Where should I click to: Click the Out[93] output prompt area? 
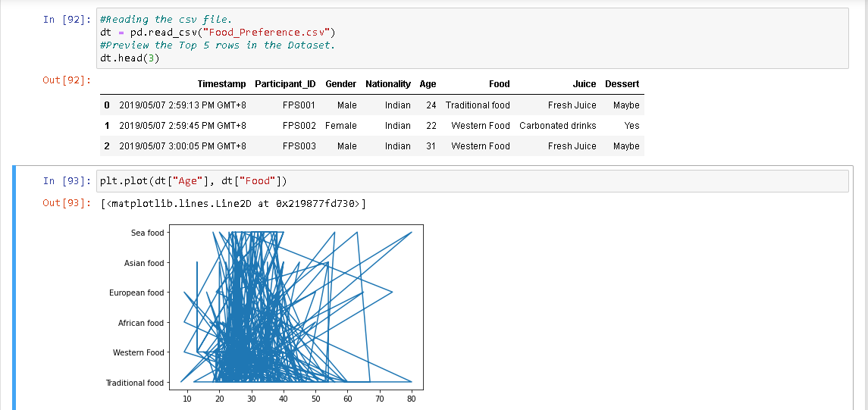[x=67, y=203]
